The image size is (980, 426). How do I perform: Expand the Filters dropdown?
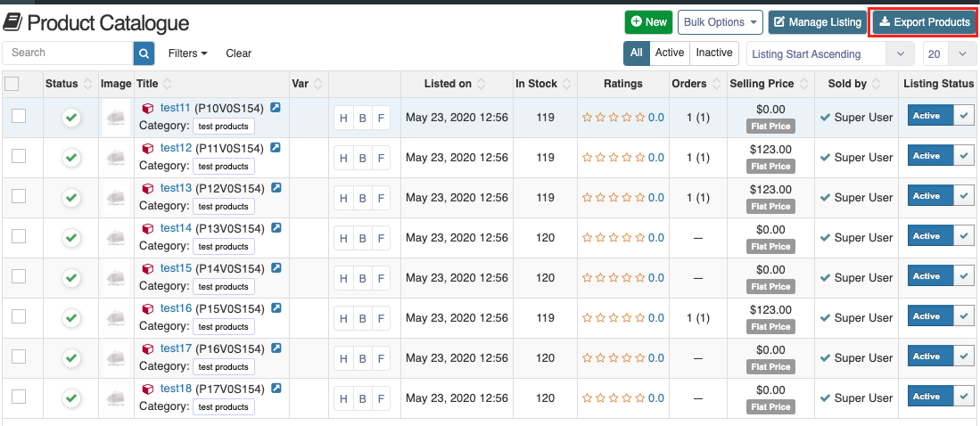(x=187, y=53)
